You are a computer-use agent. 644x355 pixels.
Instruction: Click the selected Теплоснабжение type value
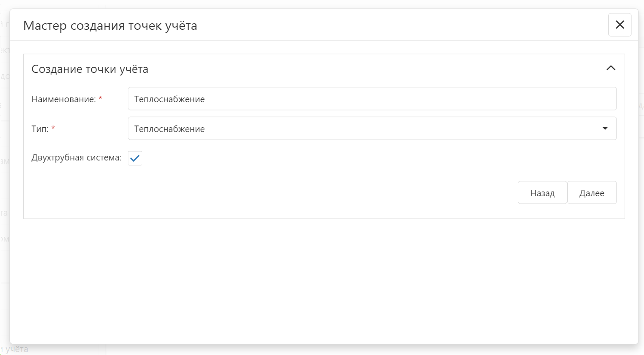tap(169, 129)
